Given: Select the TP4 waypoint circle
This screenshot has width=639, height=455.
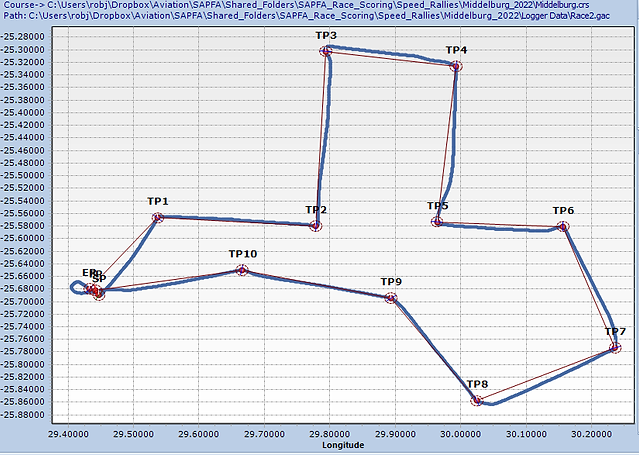Looking at the screenshot, I should [x=456, y=66].
